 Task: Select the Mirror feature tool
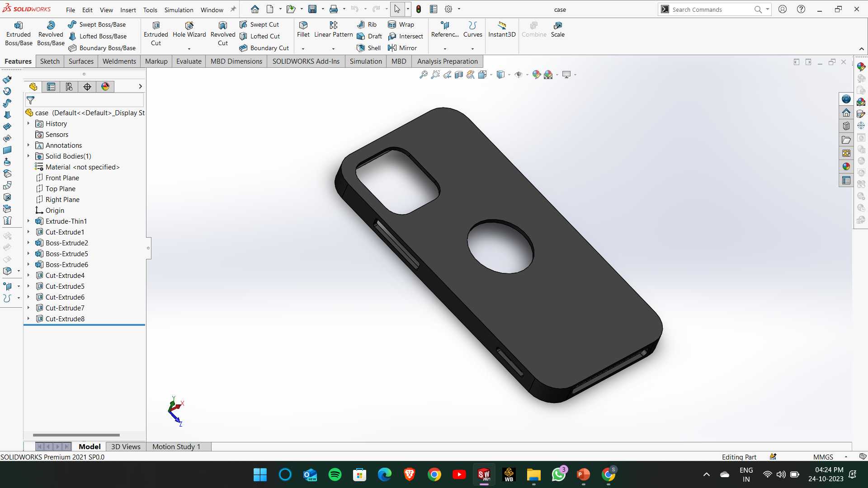click(402, 48)
